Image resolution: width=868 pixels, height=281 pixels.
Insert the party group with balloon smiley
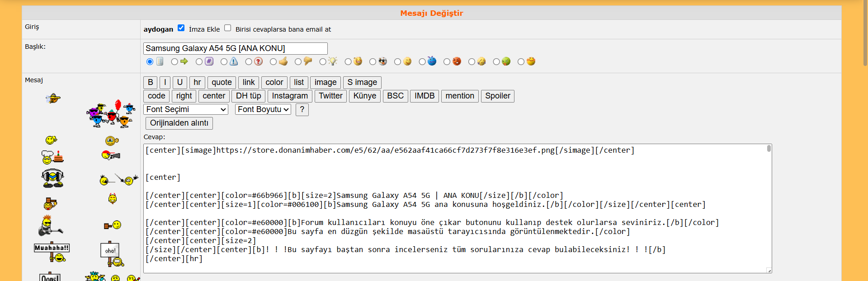point(111,114)
